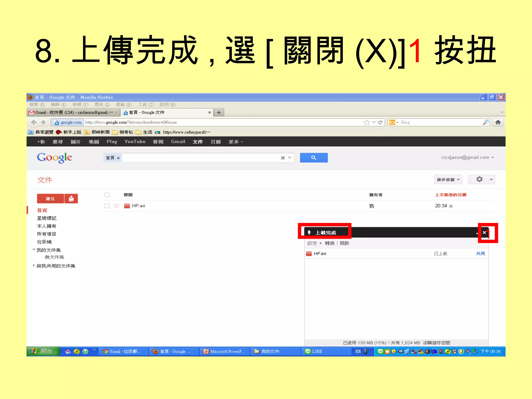Open the 歷史 menu
Viewport: 532px width, 399px height.
pyautogui.click(x=102, y=104)
